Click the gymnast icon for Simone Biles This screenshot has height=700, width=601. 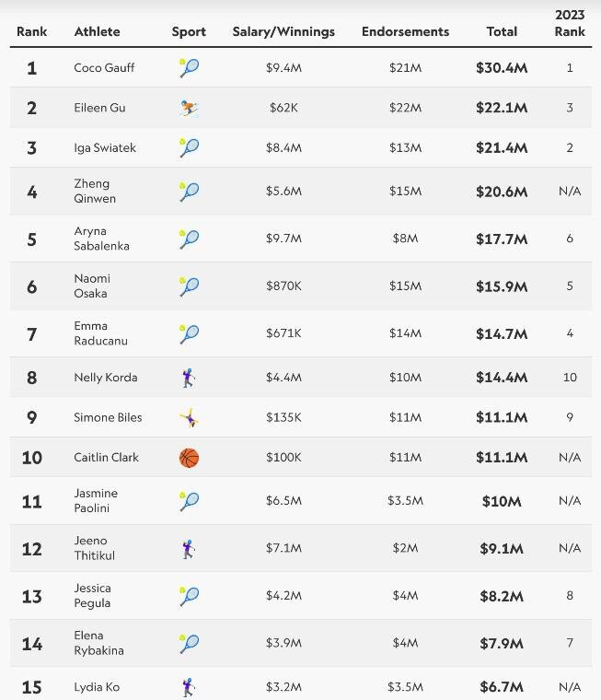pyautogui.click(x=190, y=417)
